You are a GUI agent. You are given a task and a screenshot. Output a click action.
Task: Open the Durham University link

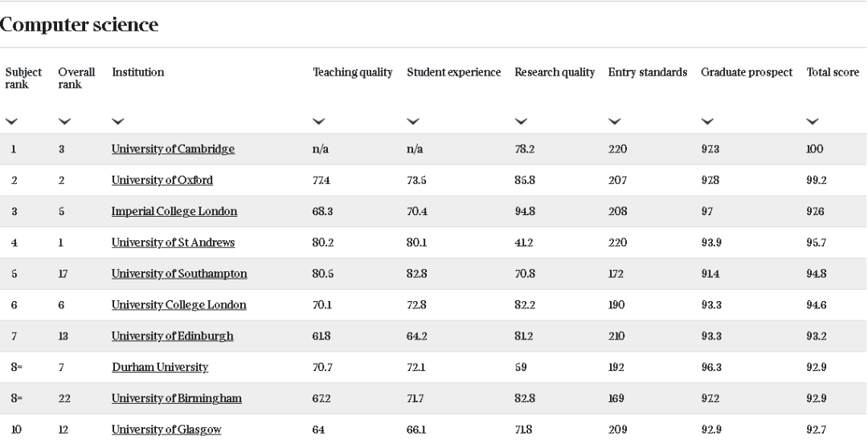click(x=159, y=368)
